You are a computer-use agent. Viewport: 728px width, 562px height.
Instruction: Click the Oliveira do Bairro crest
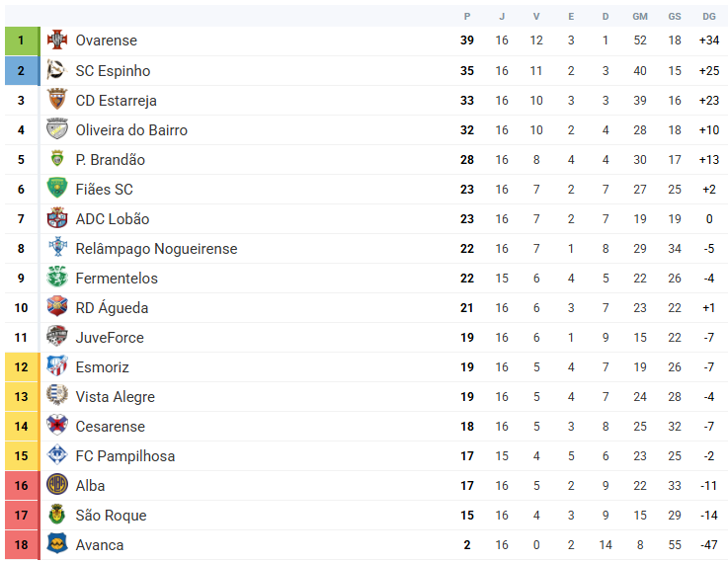[x=57, y=129]
